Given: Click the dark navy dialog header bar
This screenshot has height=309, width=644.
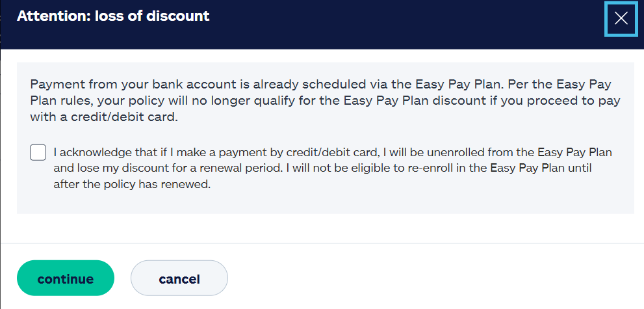Looking at the screenshot, I should pos(390,26).
